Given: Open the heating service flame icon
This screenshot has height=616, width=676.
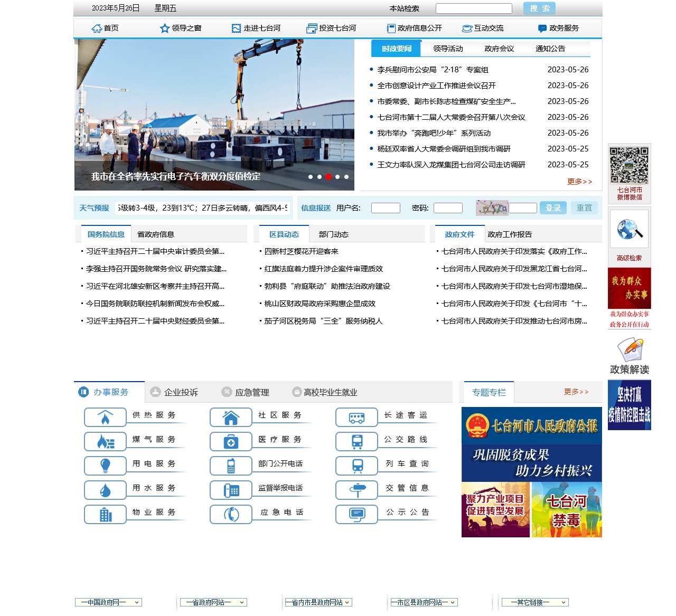Looking at the screenshot, I should (x=105, y=418).
